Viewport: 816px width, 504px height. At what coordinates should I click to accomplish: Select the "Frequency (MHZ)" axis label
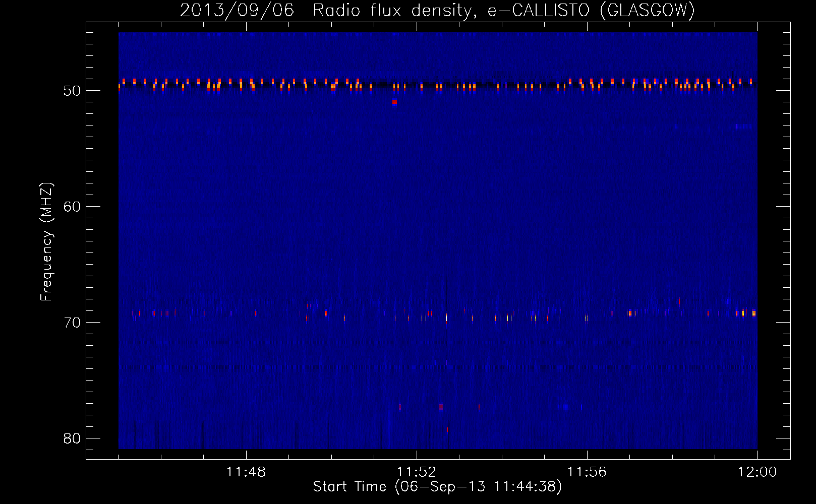(46, 242)
